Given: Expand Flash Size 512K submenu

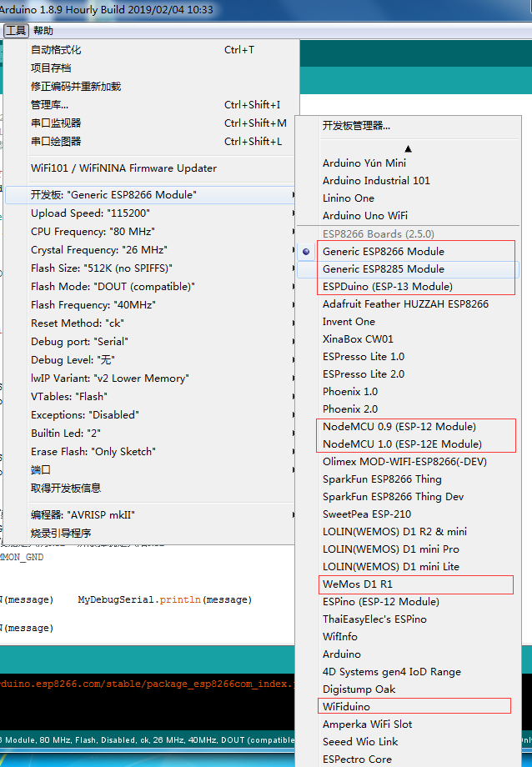Looking at the screenshot, I should (150, 268).
